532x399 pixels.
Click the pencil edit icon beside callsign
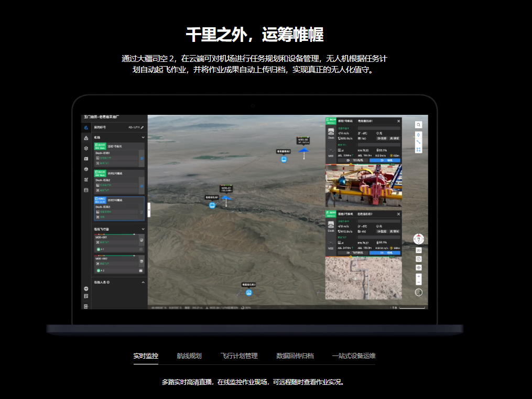[x=142, y=127]
